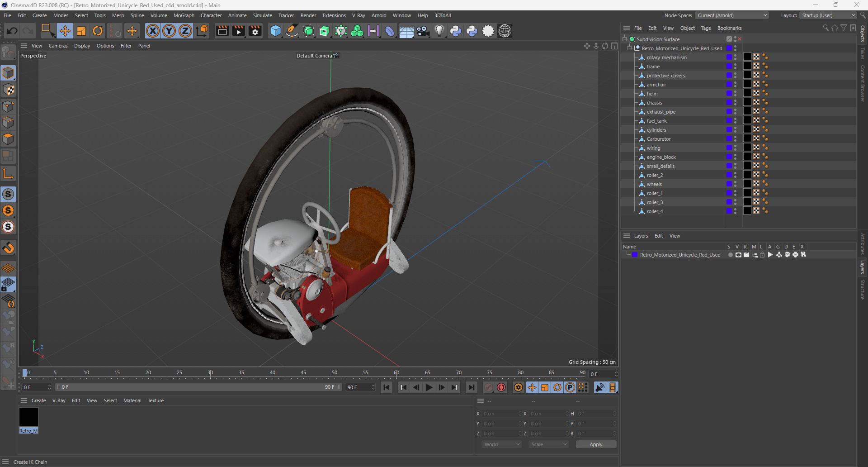Open the viewport hamburger menu
The width and height of the screenshot is (868, 467).
(x=24, y=46)
